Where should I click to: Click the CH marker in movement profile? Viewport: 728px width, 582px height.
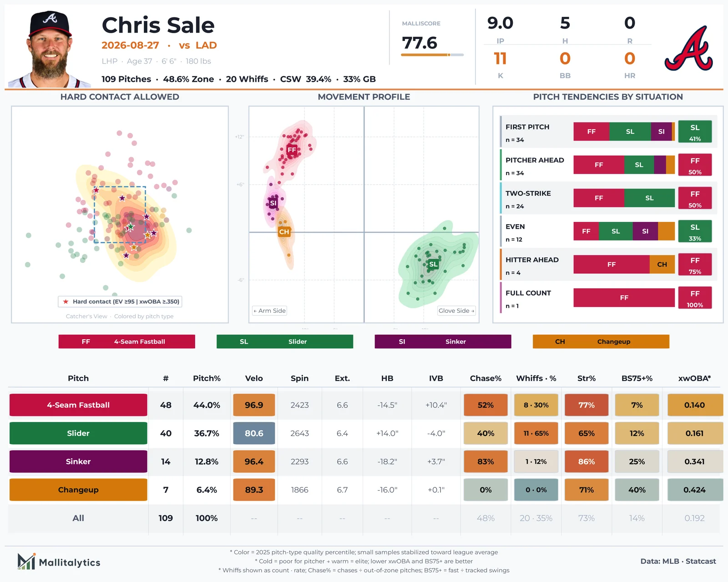tap(284, 232)
